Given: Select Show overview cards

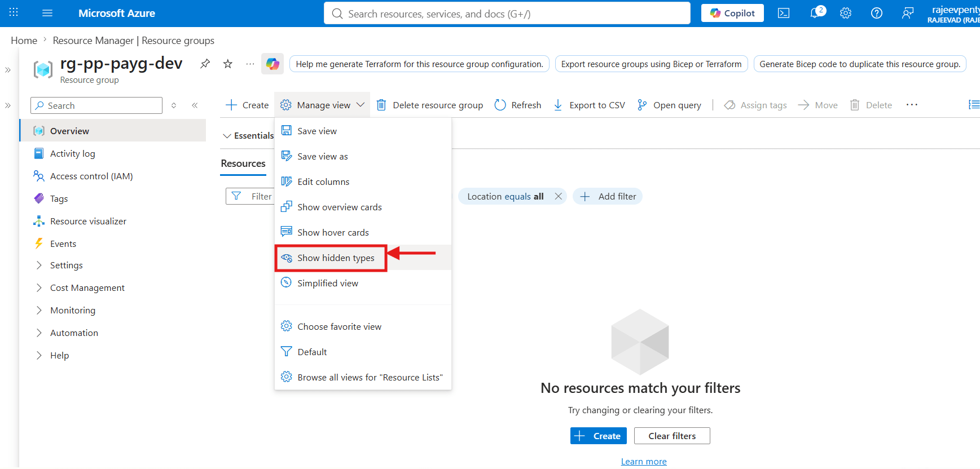Looking at the screenshot, I should pyautogui.click(x=363, y=207).
